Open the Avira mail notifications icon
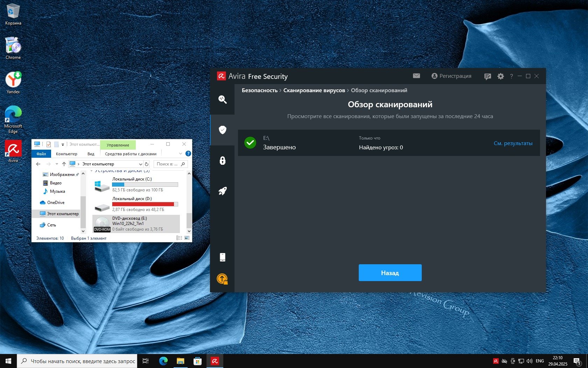 point(416,76)
